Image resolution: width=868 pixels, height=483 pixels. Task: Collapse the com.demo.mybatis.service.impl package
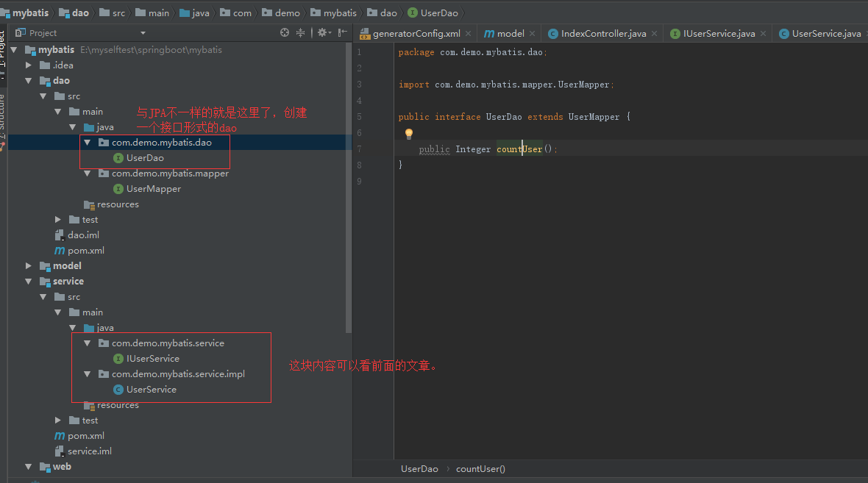(x=87, y=374)
